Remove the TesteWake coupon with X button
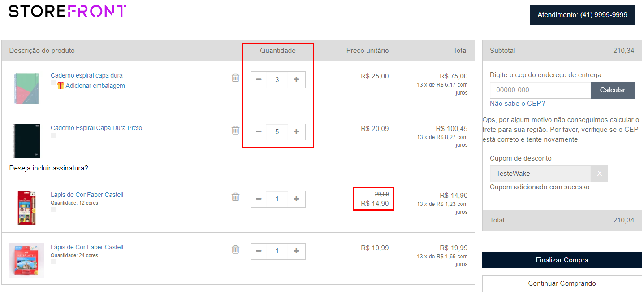 click(599, 174)
